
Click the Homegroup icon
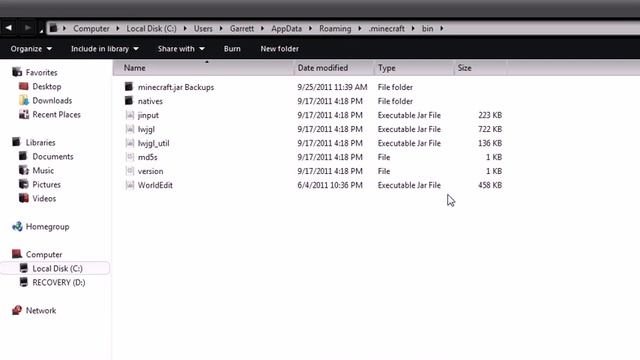point(17,226)
